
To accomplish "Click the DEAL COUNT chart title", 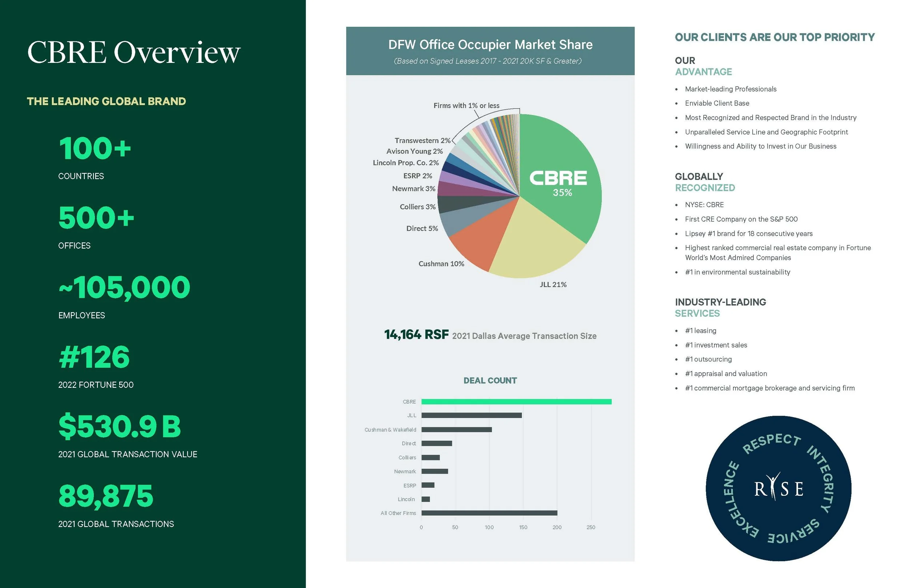I will point(490,380).
